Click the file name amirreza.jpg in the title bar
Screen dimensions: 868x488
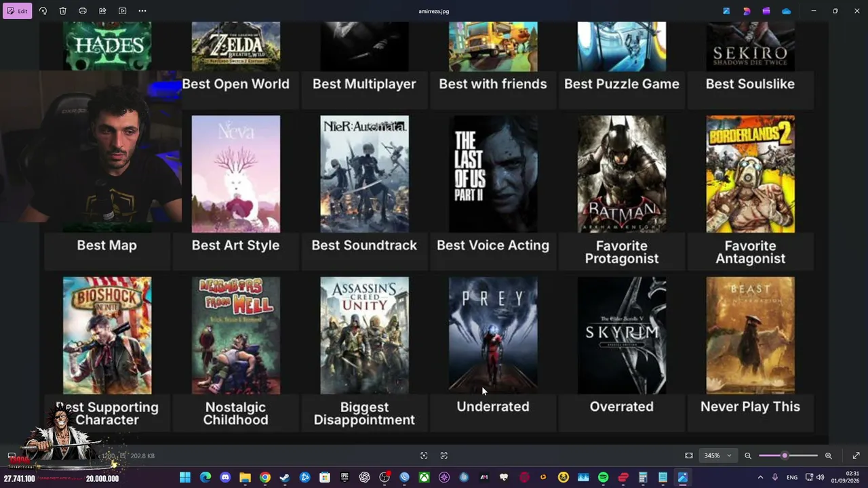pyautogui.click(x=434, y=11)
